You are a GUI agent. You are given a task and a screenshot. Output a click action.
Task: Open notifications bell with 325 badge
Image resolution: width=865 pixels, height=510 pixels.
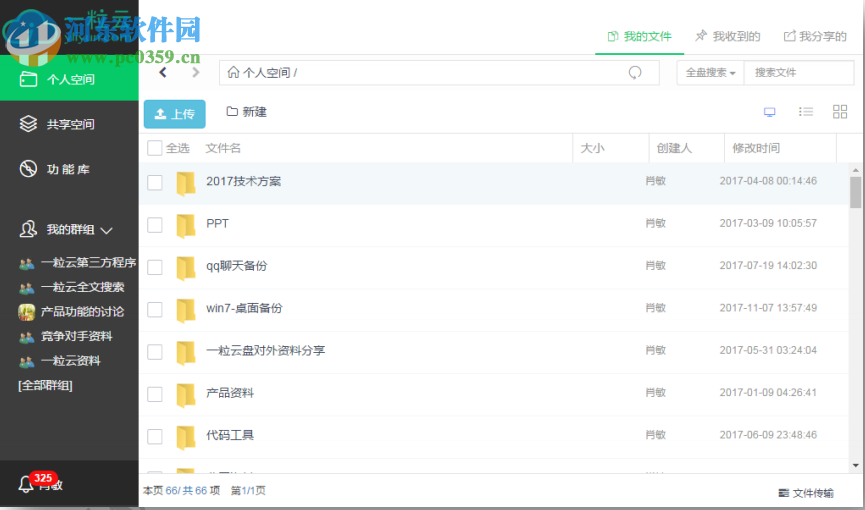point(26,484)
